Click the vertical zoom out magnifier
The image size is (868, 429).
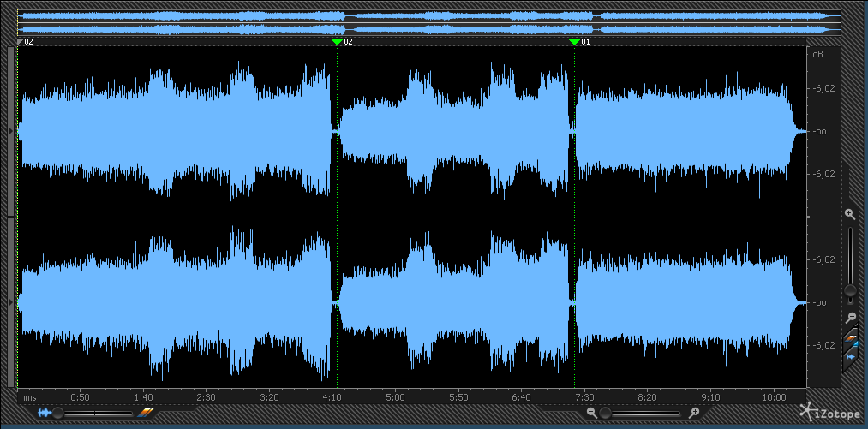(x=850, y=318)
